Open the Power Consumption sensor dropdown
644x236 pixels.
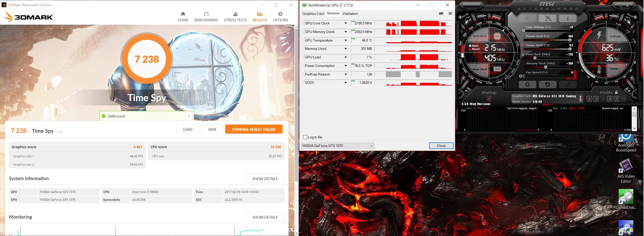point(346,66)
